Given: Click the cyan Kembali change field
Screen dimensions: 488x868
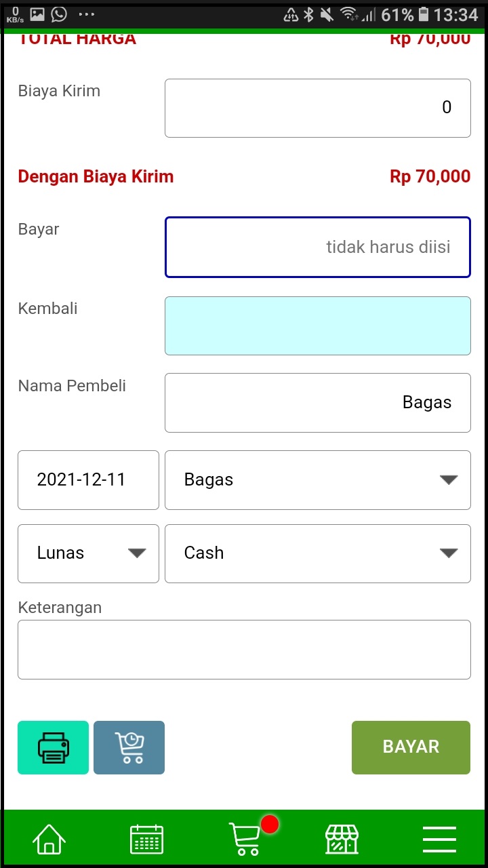Looking at the screenshot, I should click(x=317, y=325).
